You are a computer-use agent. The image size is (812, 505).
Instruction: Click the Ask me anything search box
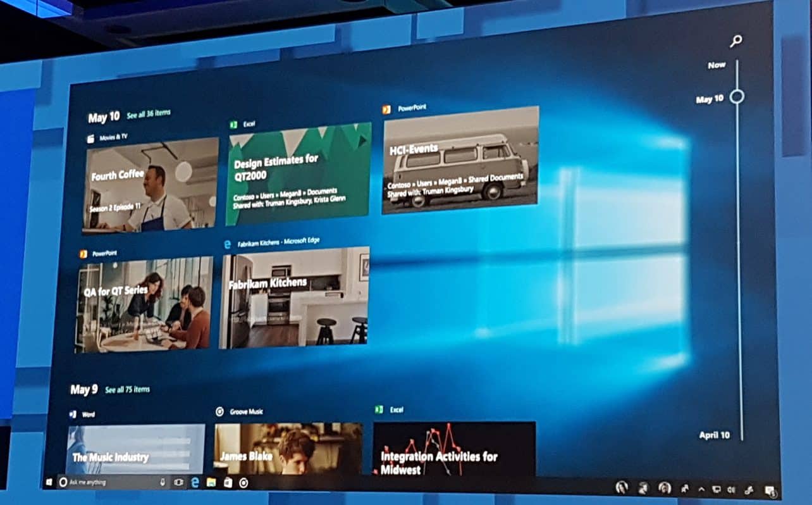pos(113,482)
